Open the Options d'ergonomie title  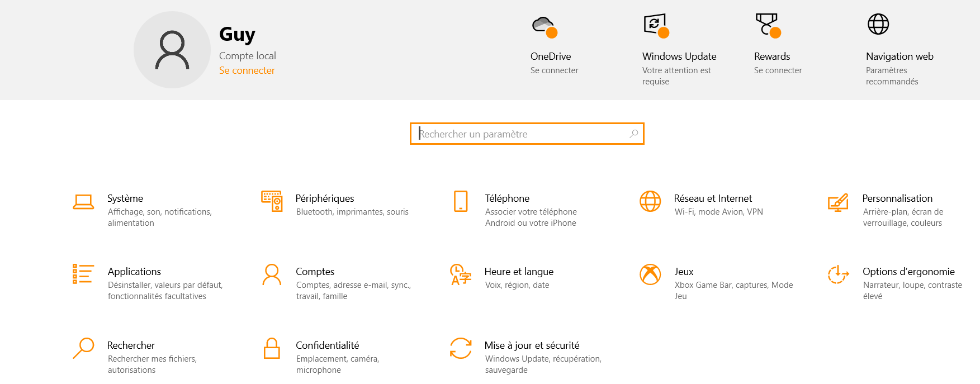click(908, 272)
